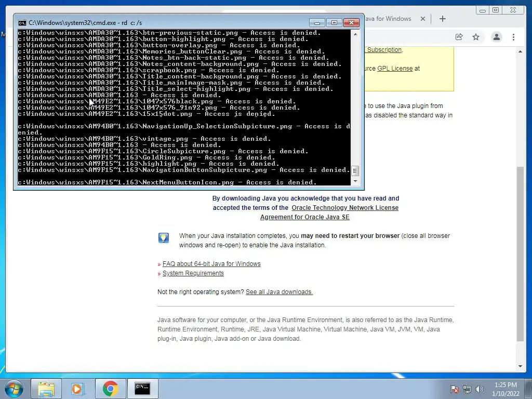This screenshot has height=399, width=532.
Task: Minimize the cmd.exe window
Action: [317, 23]
